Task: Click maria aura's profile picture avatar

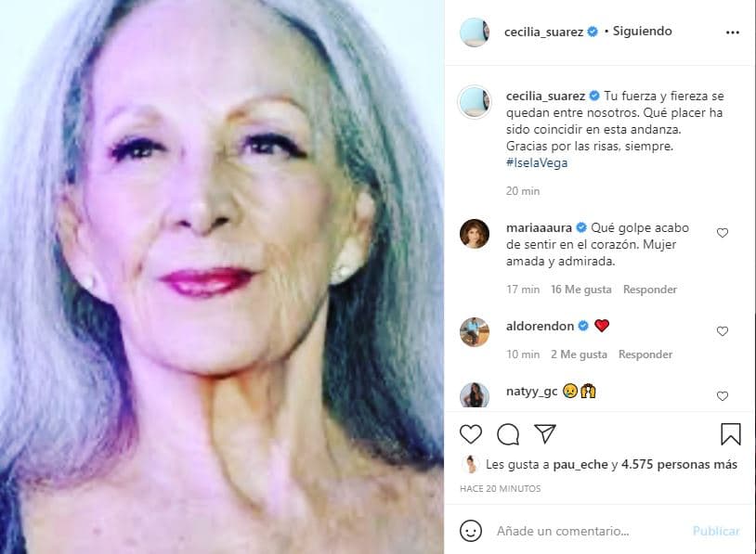Action: (x=475, y=233)
